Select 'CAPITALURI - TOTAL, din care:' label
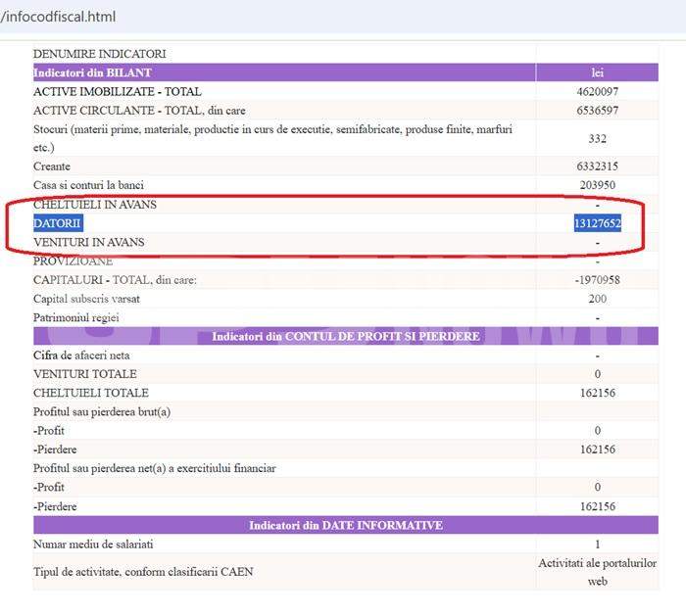686x616 pixels. point(115,280)
